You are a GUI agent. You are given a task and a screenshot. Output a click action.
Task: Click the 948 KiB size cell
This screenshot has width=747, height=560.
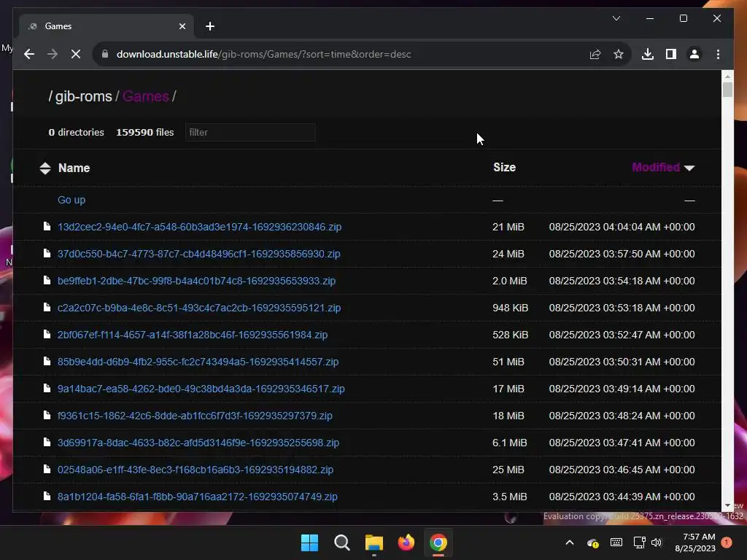point(510,308)
